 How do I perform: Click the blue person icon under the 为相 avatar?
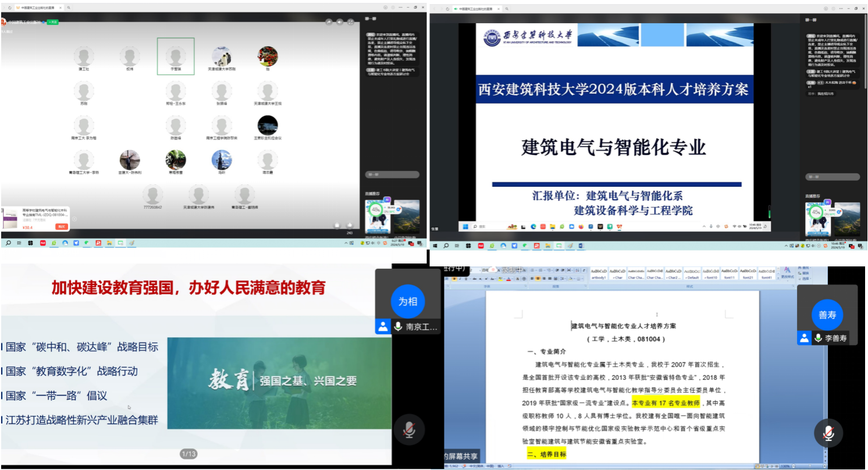click(x=383, y=326)
